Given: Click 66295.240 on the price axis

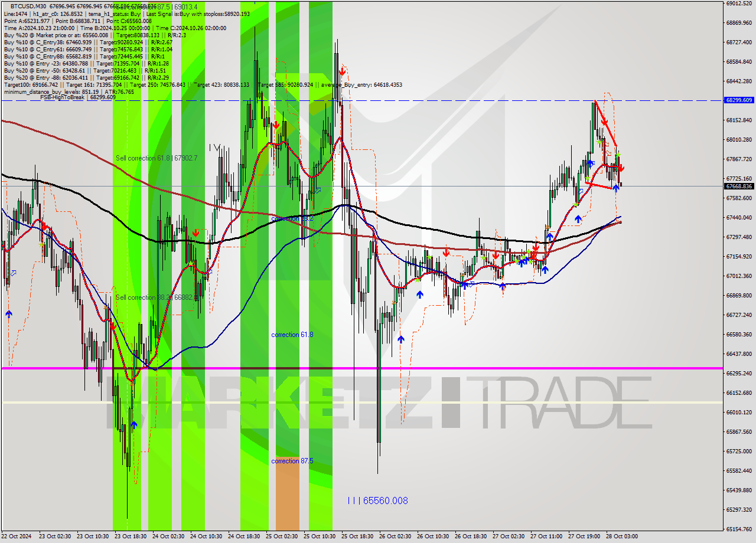Looking at the screenshot, I should (739, 373).
